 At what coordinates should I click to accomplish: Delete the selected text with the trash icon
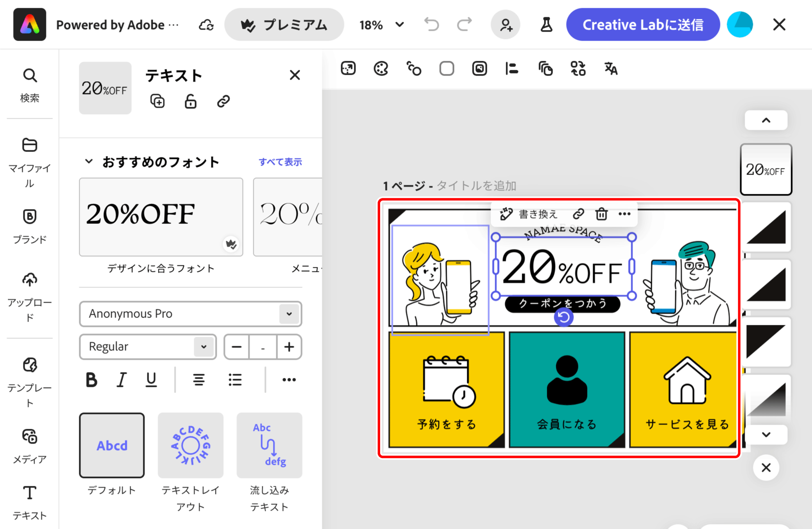click(601, 214)
